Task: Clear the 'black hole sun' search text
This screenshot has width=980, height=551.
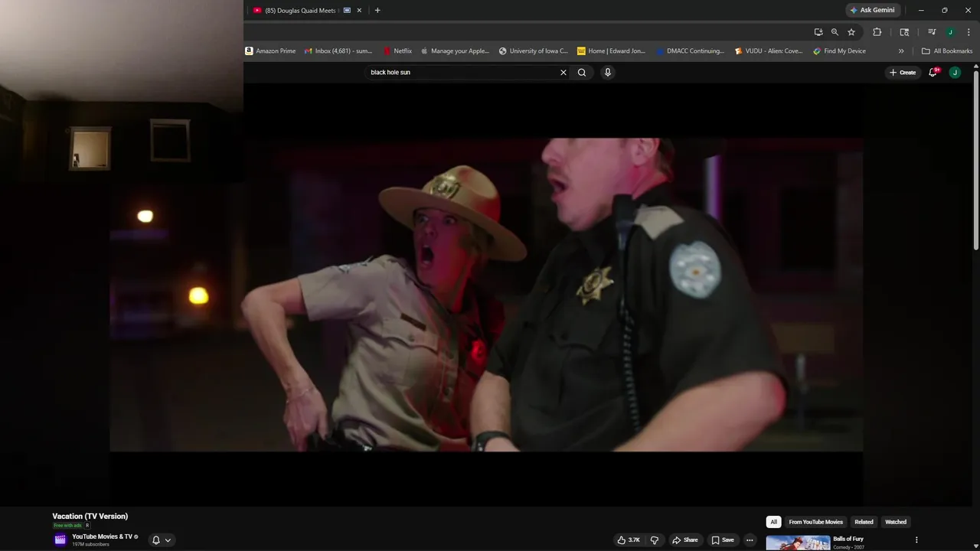Action: pyautogui.click(x=563, y=73)
